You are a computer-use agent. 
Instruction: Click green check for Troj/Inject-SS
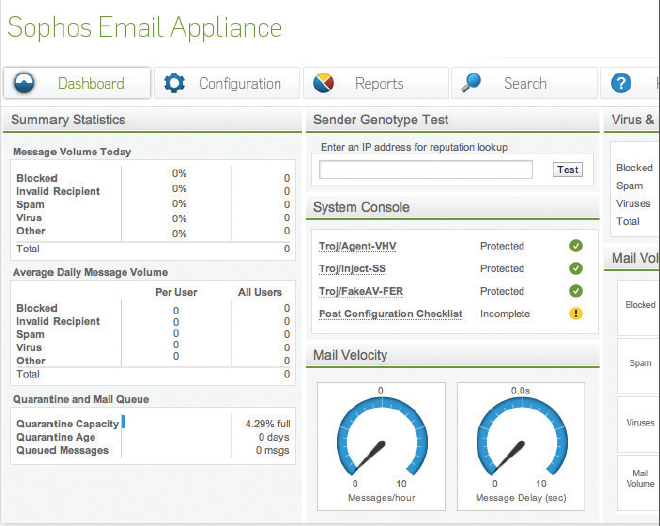[576, 268]
